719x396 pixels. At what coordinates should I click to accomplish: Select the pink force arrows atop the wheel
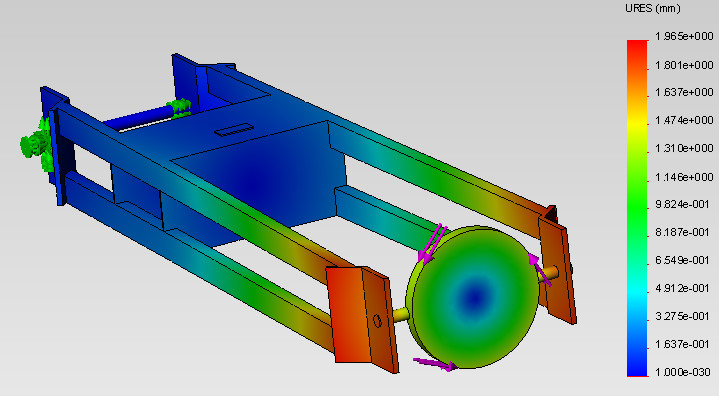(432, 243)
